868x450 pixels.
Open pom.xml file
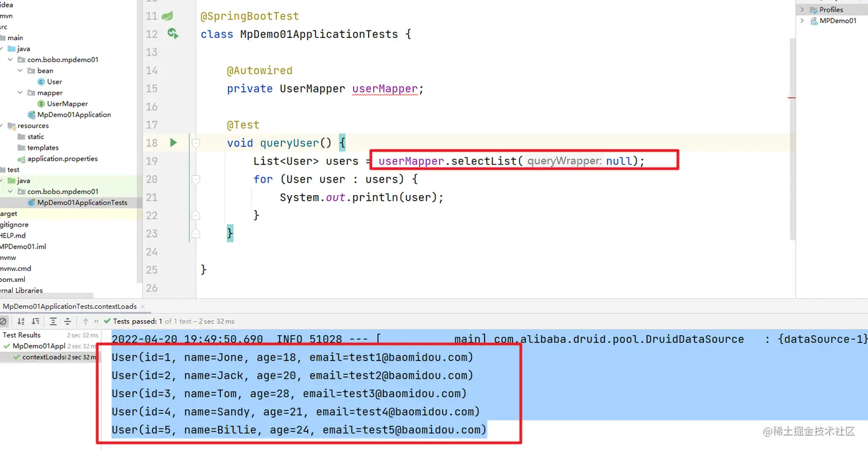click(13, 279)
